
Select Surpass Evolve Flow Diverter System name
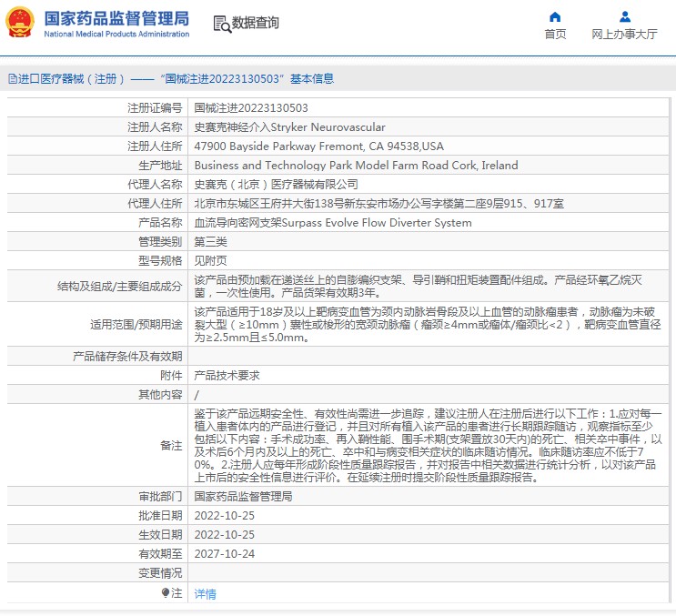(333, 222)
